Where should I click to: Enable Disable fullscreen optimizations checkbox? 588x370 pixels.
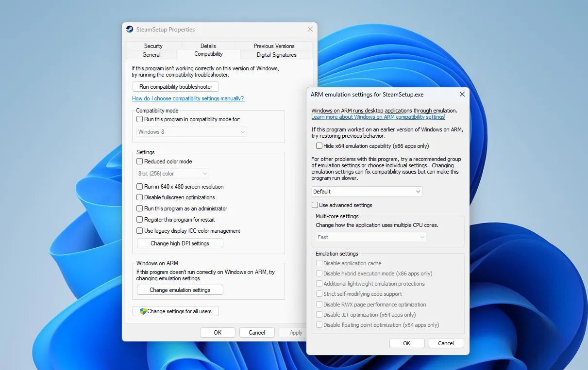(x=140, y=197)
